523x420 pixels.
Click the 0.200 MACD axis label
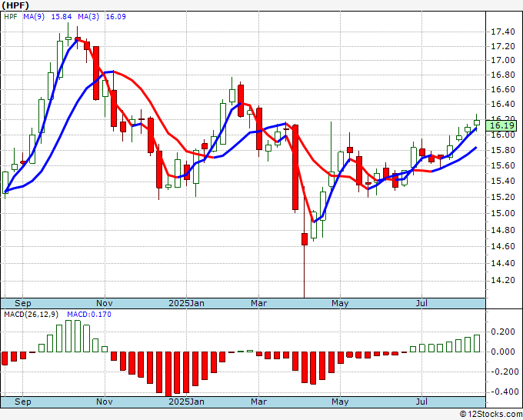(503, 332)
